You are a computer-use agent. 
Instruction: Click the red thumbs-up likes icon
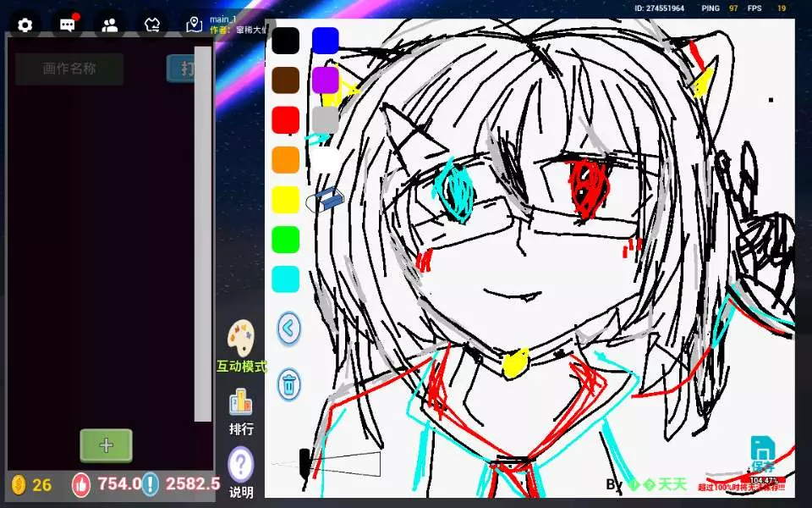(x=81, y=484)
